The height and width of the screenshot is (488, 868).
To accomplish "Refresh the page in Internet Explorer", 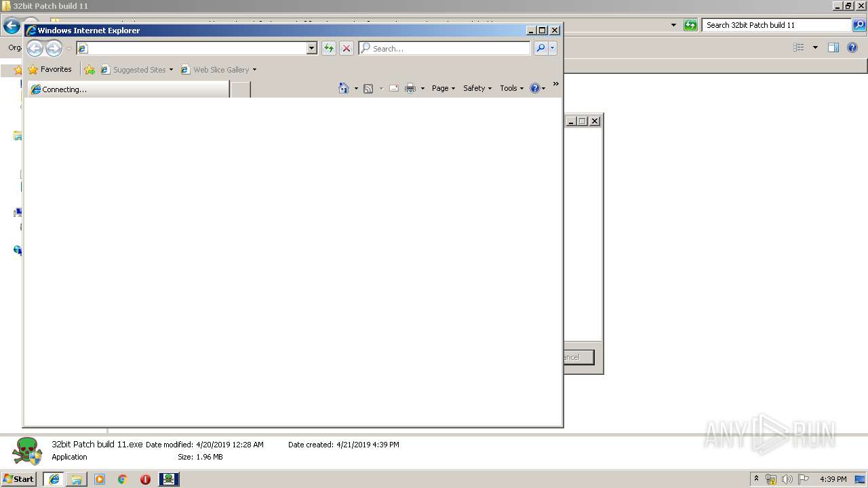I will pyautogui.click(x=329, y=48).
